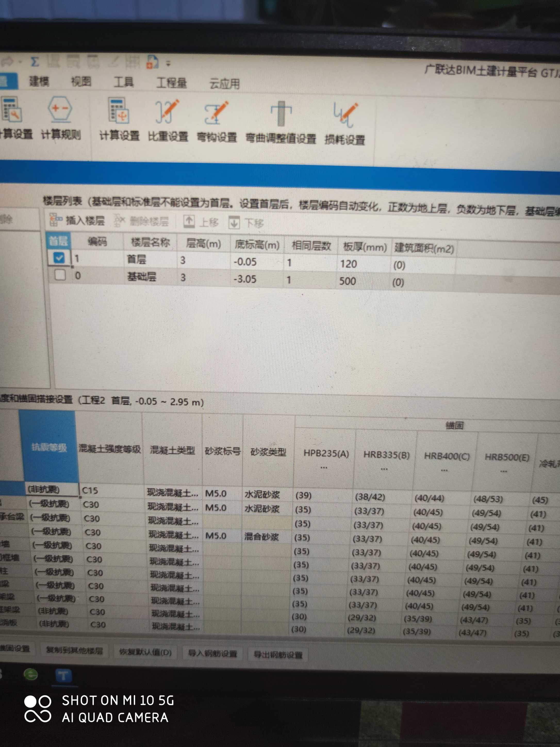Click 板厚 cell showing 500

click(x=363, y=281)
